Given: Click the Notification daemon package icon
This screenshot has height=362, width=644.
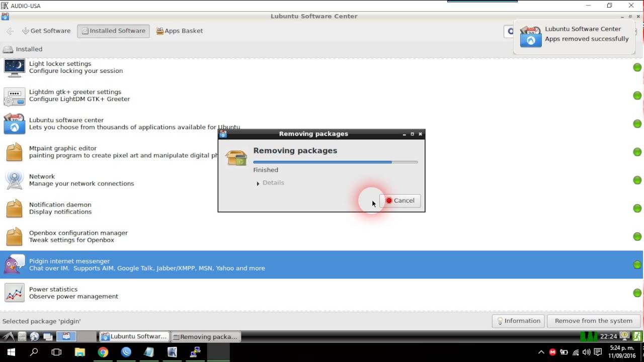Looking at the screenshot, I should tap(14, 208).
